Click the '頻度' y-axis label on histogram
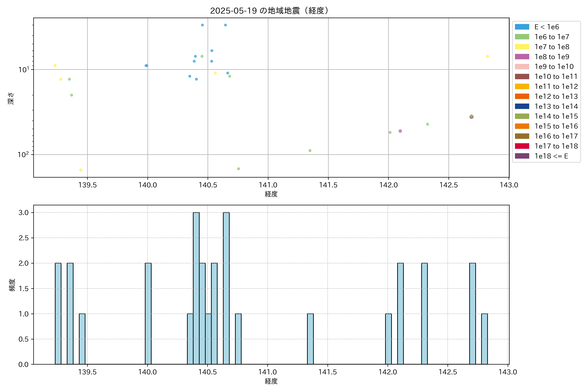588x392 pixels. (x=12, y=285)
